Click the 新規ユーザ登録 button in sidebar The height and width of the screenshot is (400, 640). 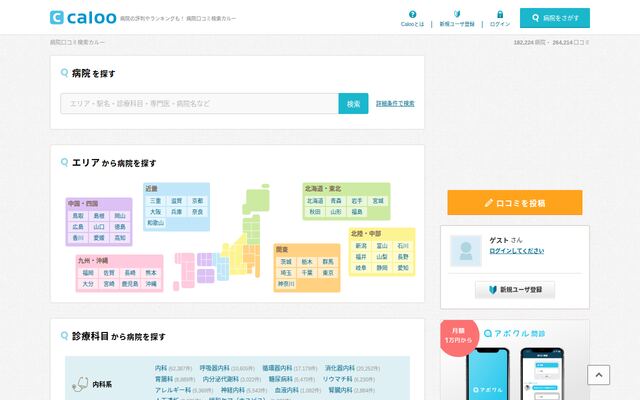515,289
